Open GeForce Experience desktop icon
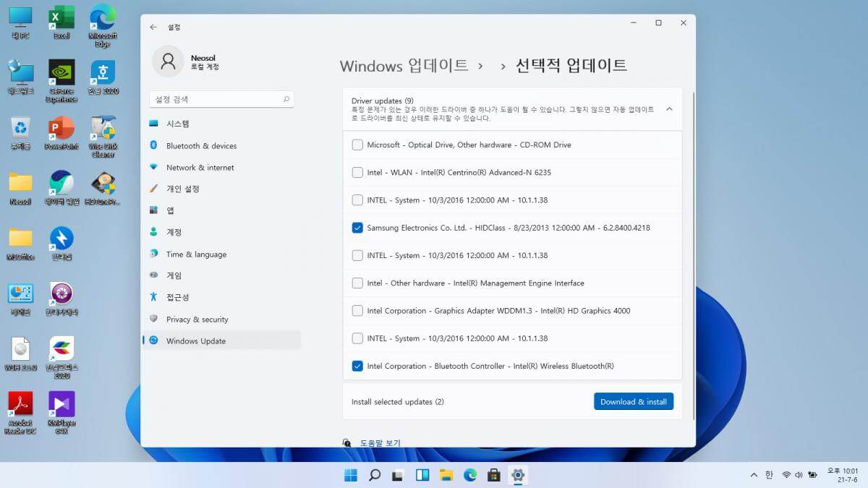Image resolution: width=868 pixels, height=488 pixels. coord(61,80)
